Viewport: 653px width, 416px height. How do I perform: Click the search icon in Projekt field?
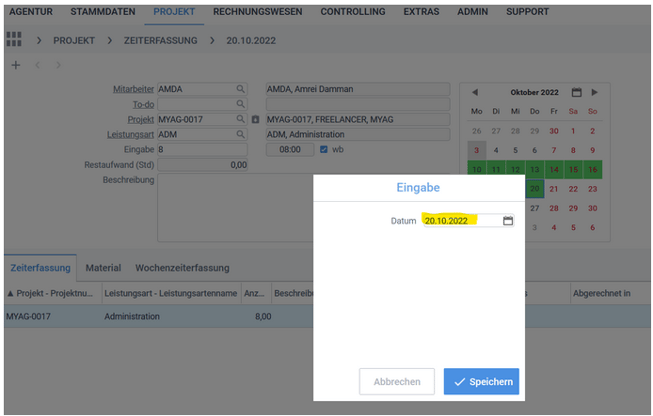[x=240, y=119]
